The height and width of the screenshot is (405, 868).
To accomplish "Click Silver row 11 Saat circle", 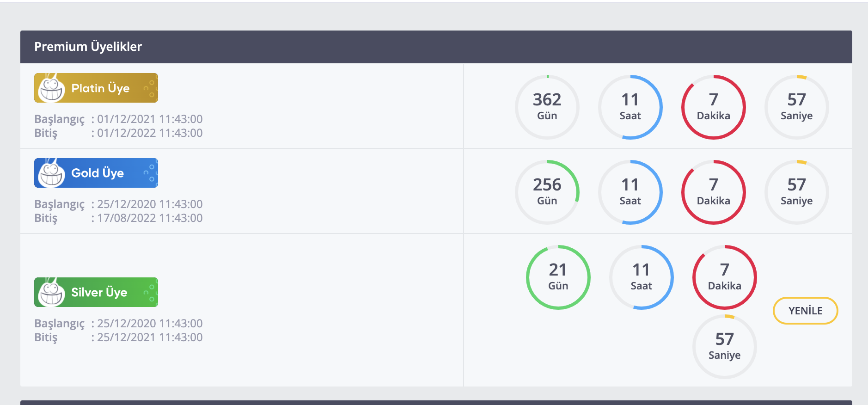I will tap(642, 277).
